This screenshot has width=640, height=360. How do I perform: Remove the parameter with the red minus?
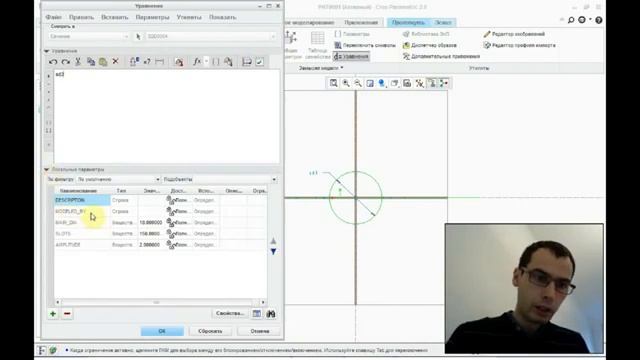coord(67,313)
